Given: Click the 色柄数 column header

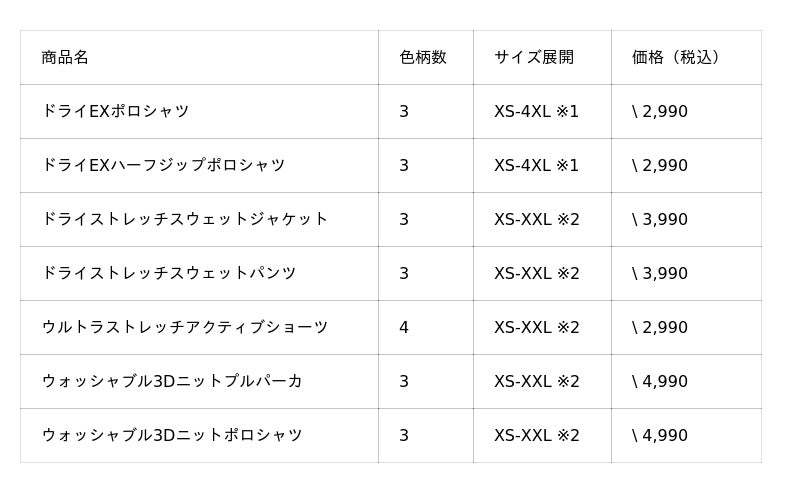Looking at the screenshot, I should [x=423, y=57].
